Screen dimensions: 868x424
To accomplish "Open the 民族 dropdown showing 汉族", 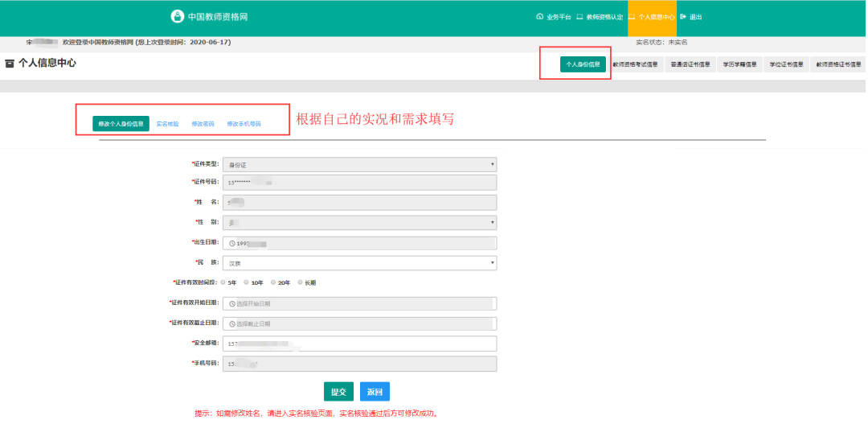I will (x=360, y=263).
